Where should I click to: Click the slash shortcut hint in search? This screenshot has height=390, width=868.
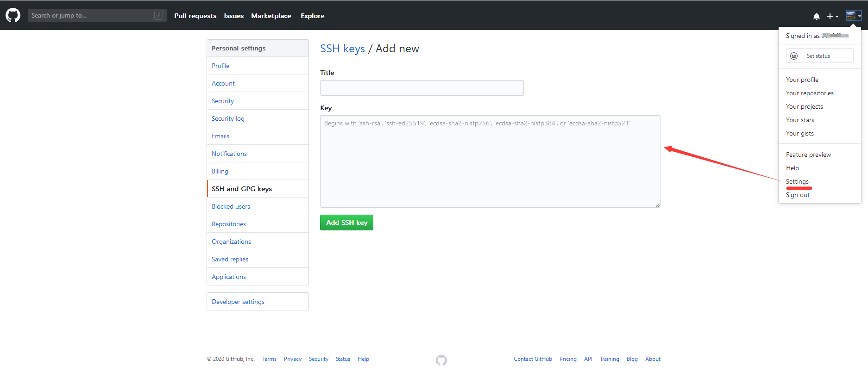click(158, 15)
